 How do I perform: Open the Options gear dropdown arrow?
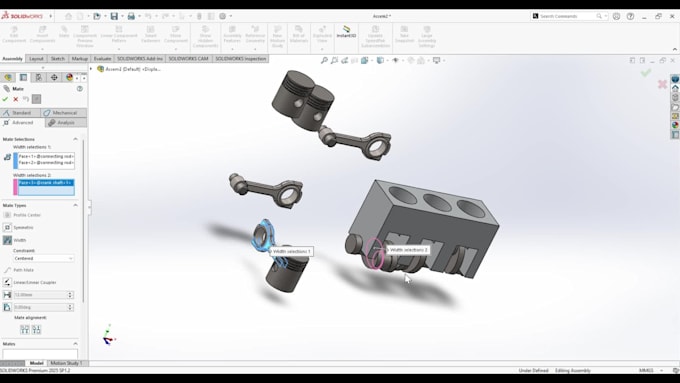point(231,16)
